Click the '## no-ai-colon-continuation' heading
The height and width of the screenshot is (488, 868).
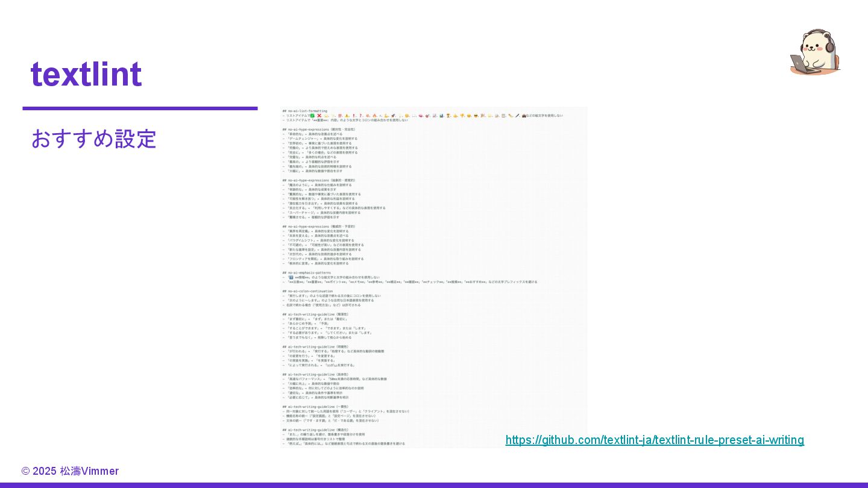click(x=308, y=291)
